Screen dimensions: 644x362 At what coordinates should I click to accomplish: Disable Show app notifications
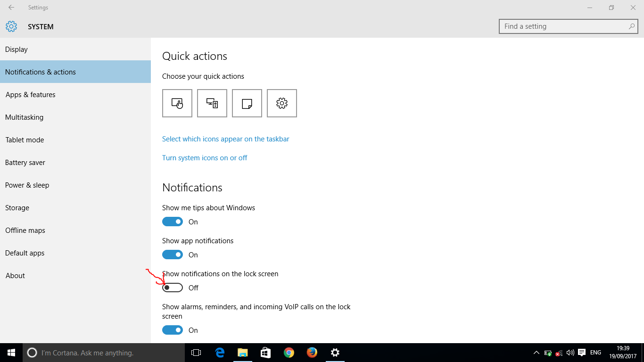(172, 255)
